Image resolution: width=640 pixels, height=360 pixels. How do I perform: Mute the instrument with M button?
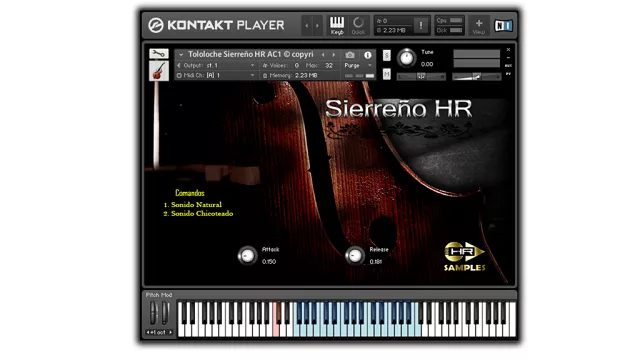click(x=387, y=74)
